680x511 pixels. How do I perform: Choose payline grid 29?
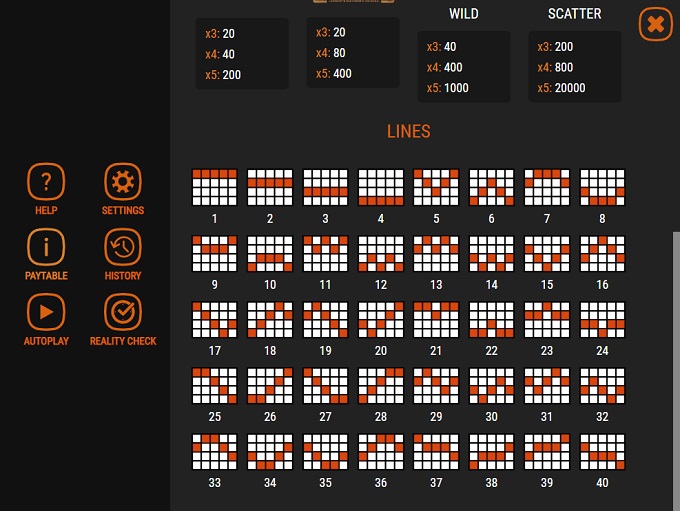[x=436, y=386]
